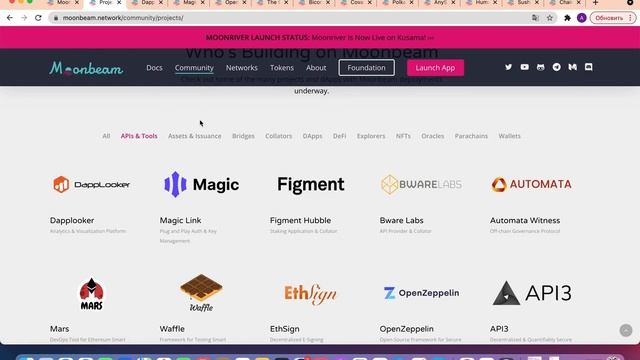Open DappLooker project logo
640x360 pixels.
pos(91,184)
